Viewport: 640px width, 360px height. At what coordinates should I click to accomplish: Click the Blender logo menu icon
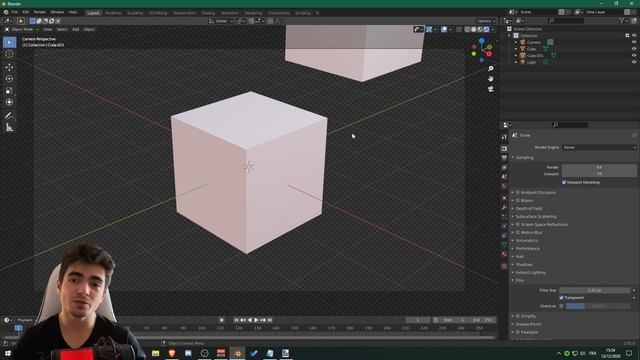tap(6, 12)
